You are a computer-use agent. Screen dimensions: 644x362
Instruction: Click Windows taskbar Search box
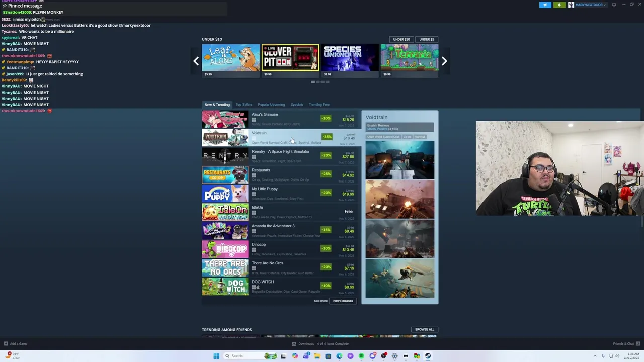(x=251, y=356)
